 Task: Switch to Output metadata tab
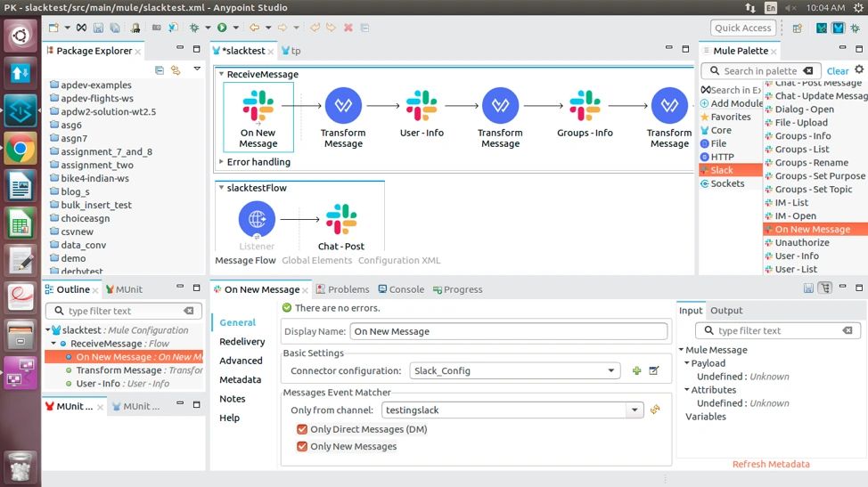tap(726, 311)
